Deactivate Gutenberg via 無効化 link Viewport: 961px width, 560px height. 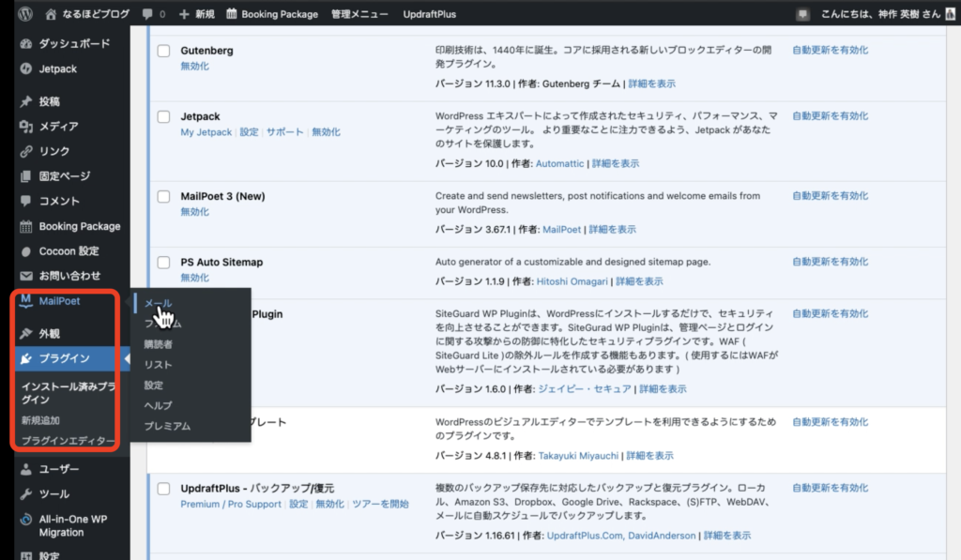coord(195,67)
